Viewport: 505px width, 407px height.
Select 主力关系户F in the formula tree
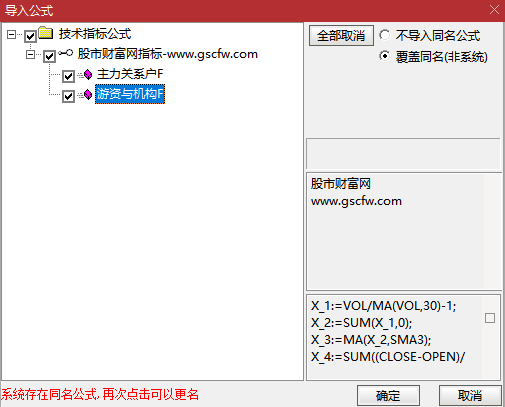[x=130, y=74]
